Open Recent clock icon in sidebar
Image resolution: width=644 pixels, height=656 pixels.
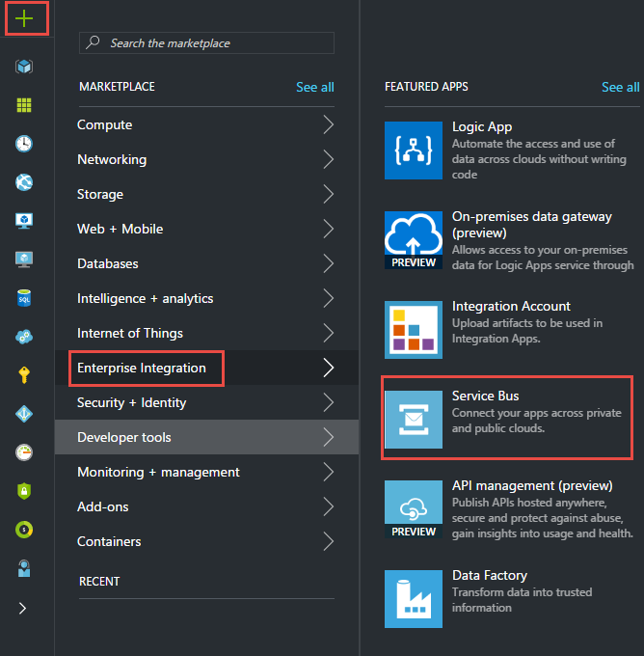(24, 144)
